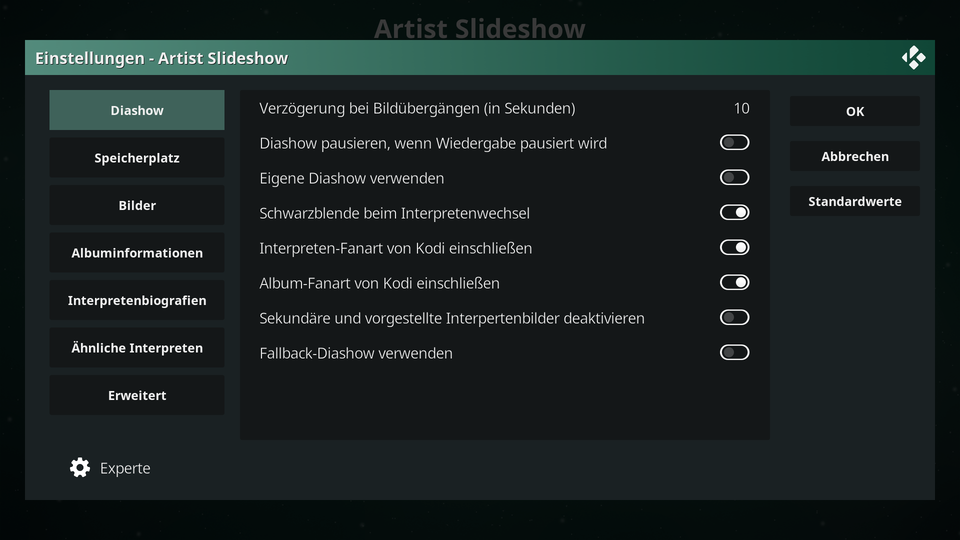This screenshot has height=540, width=960.
Task: Open the Speicherplatz category
Action: 137,158
